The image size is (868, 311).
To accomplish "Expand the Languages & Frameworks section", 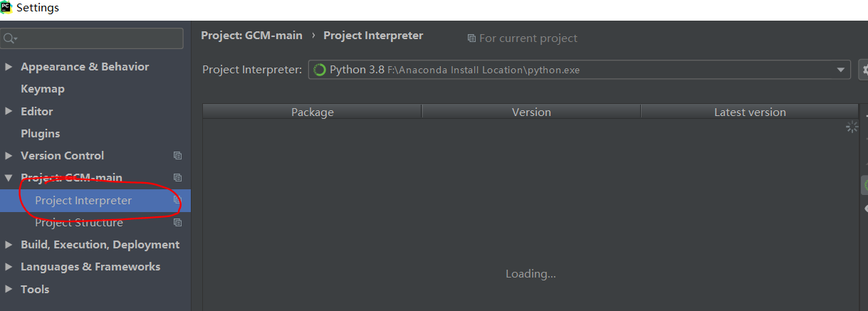I will click(9, 267).
